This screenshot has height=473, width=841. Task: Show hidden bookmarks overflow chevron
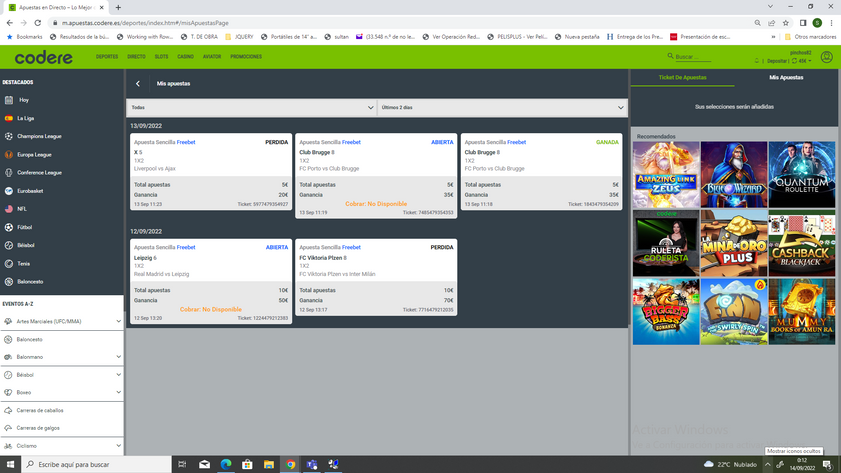click(773, 37)
